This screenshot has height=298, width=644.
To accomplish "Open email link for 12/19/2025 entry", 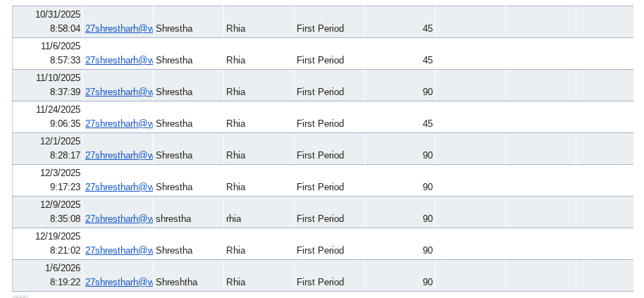I will click(118, 251).
